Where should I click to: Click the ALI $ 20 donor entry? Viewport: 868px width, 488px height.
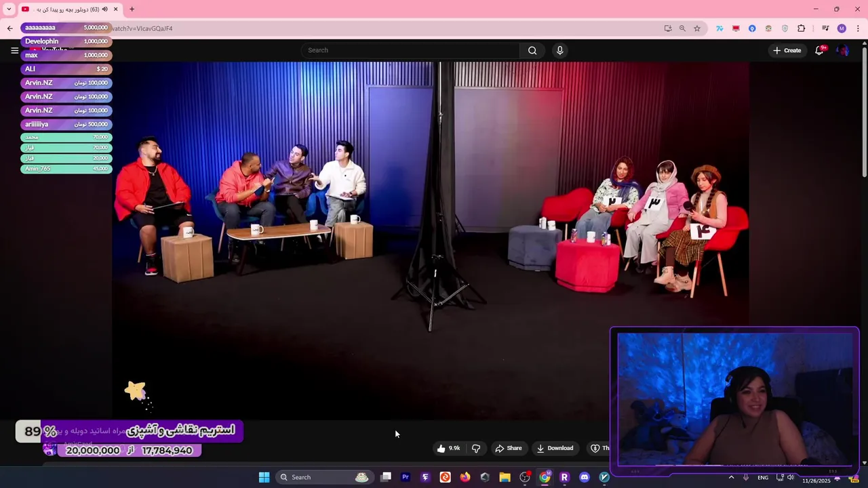(x=66, y=68)
